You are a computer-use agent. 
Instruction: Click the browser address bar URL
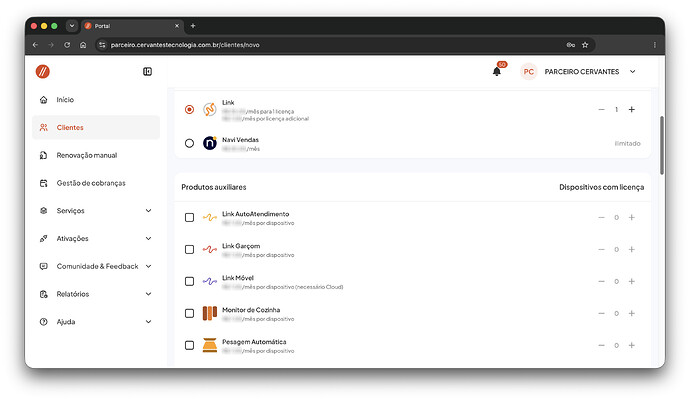pyautogui.click(x=185, y=45)
